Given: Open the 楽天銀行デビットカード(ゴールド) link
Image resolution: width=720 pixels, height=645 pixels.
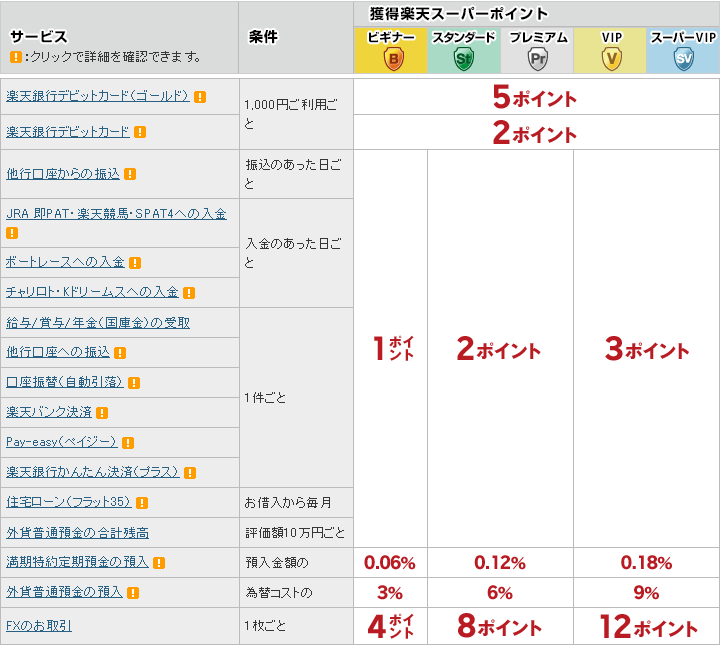Looking at the screenshot, I should (x=98, y=96).
